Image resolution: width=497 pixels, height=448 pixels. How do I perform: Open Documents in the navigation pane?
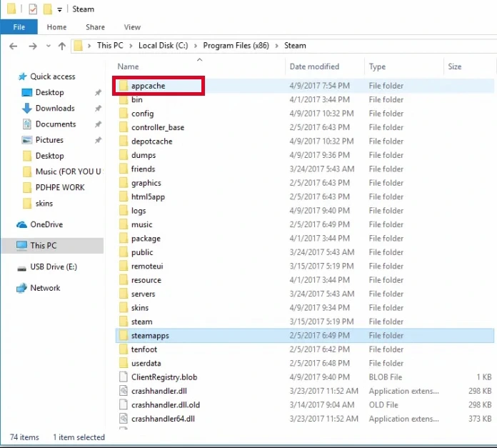click(x=56, y=124)
